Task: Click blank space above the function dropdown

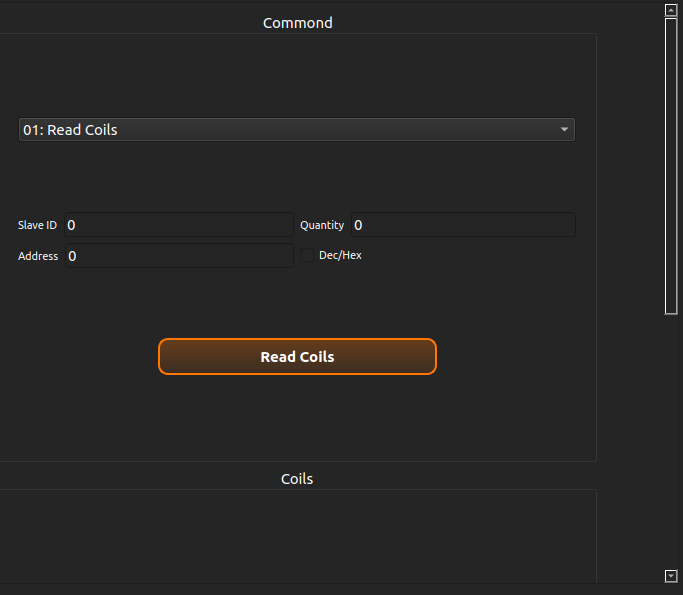Action: 297,75
